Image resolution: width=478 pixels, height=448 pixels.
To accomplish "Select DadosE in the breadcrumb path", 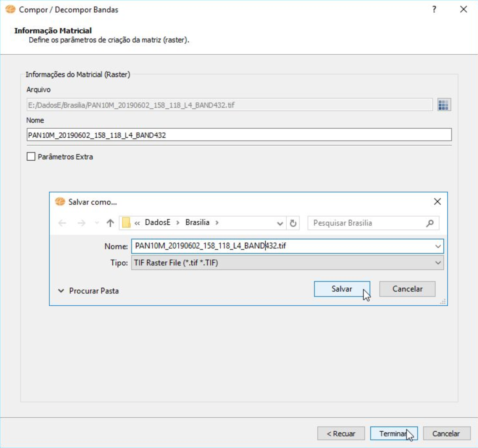I will click(157, 223).
